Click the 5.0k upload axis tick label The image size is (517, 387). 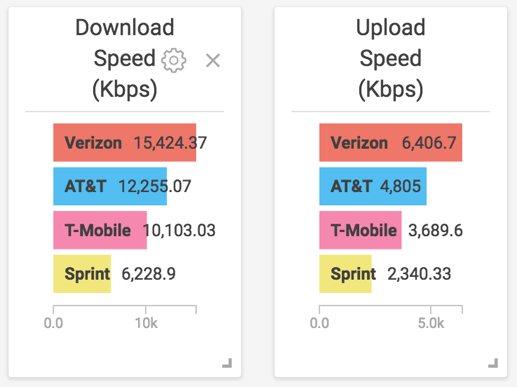click(x=431, y=323)
